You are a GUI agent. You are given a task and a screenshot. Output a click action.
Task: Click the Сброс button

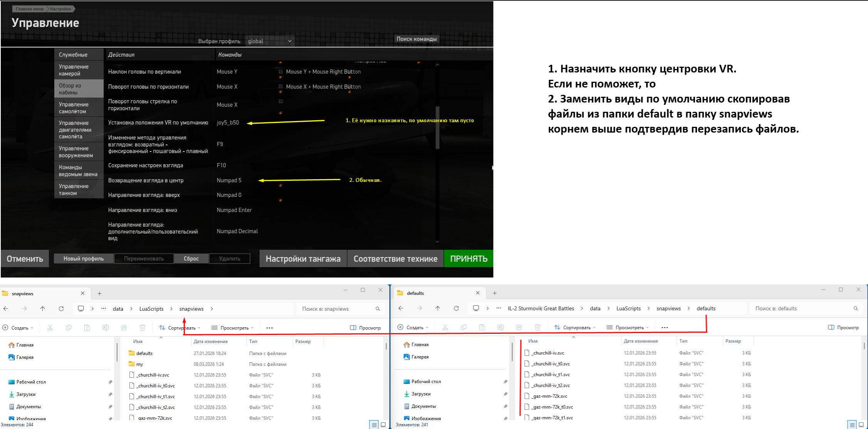[191, 259]
